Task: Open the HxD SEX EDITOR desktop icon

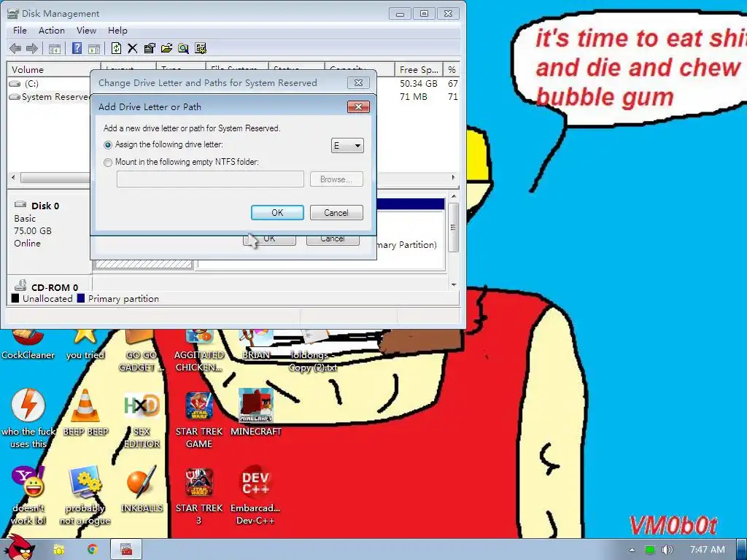Action: click(142, 419)
